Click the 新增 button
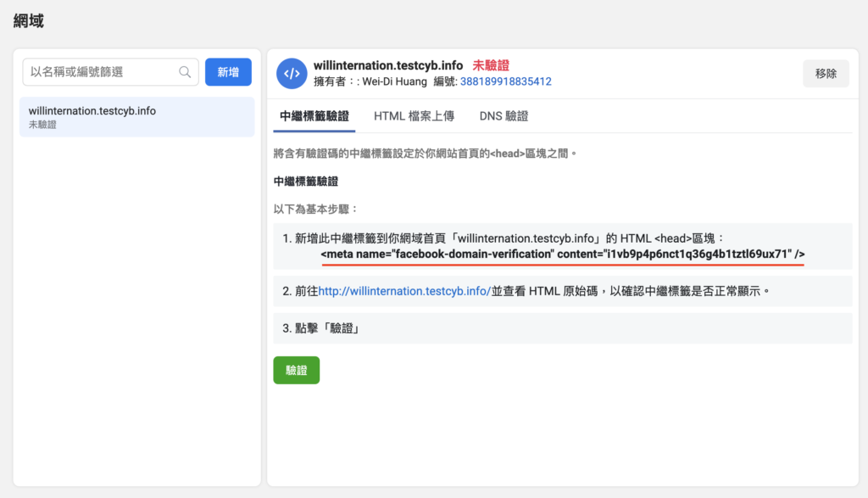 [228, 72]
